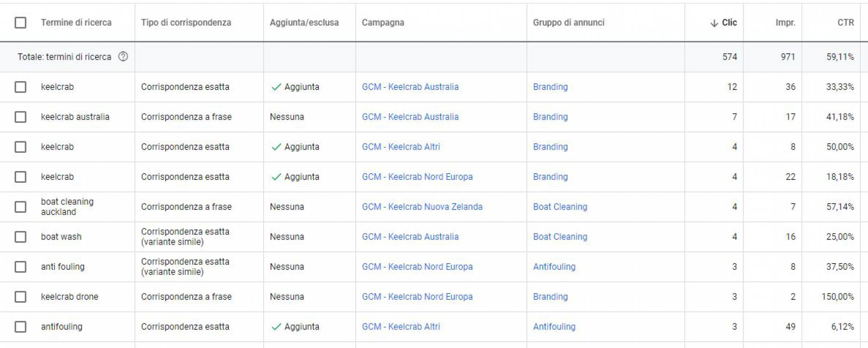
Task: Click the search term text keelcrab australia
Action: 75,117
